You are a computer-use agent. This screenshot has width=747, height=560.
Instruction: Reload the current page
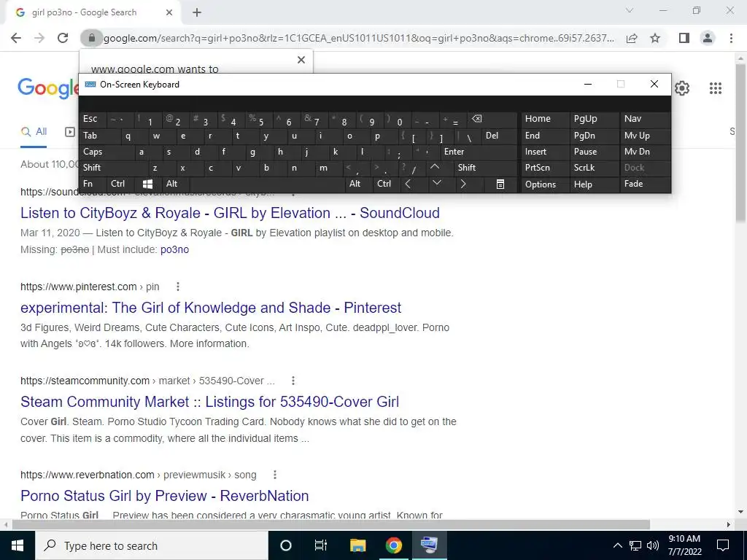[x=63, y=38]
